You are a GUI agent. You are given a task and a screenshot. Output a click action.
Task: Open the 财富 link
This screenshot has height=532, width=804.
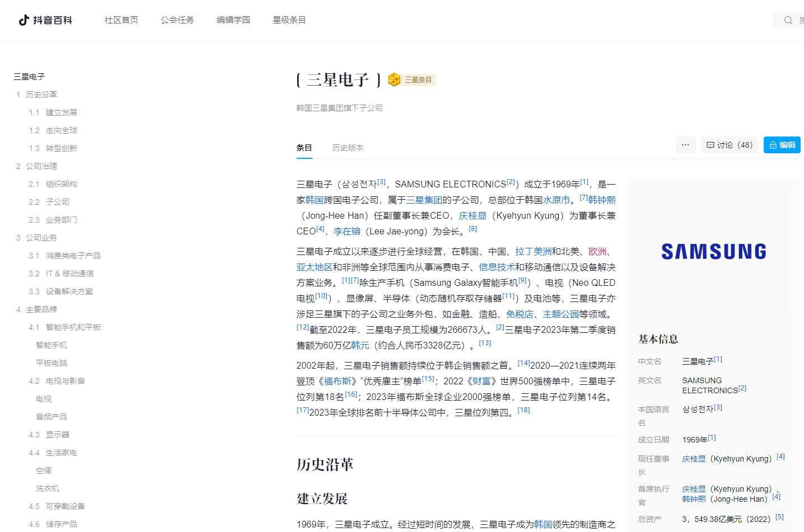pyautogui.click(x=482, y=381)
